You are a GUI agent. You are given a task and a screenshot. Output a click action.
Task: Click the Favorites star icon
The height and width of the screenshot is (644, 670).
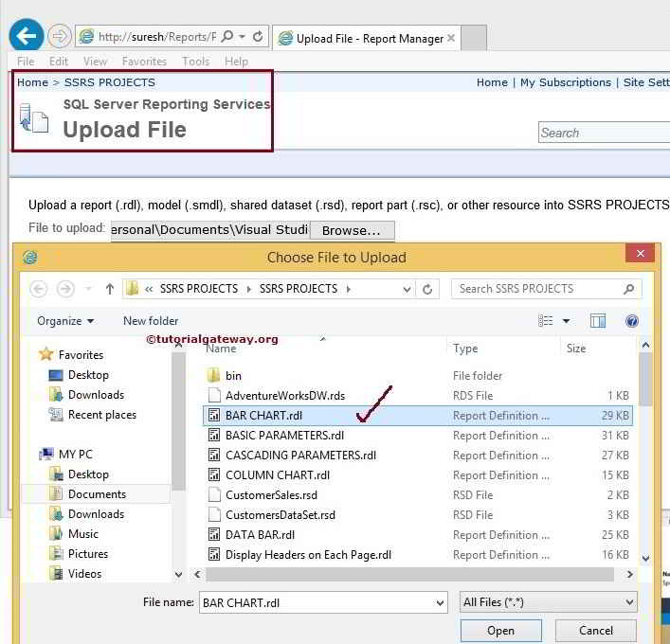click(x=45, y=354)
